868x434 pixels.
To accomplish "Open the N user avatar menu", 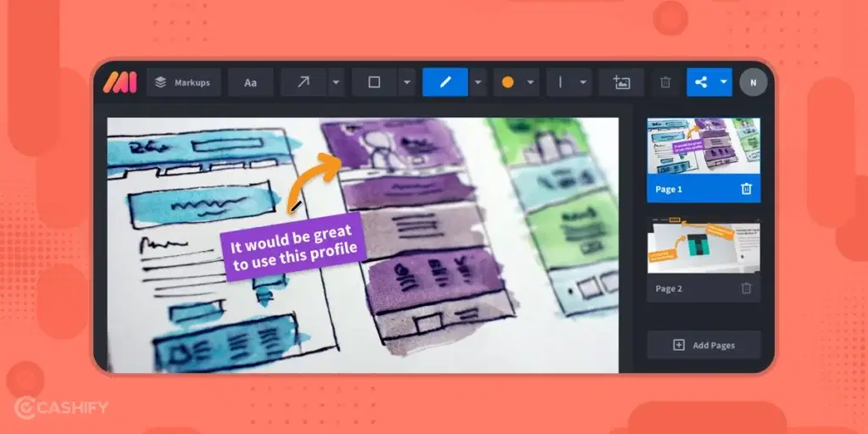I will 754,82.
